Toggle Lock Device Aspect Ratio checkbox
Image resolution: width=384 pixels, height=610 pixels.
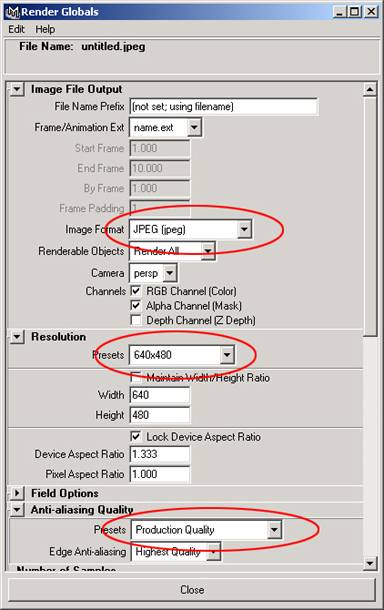tap(136, 436)
